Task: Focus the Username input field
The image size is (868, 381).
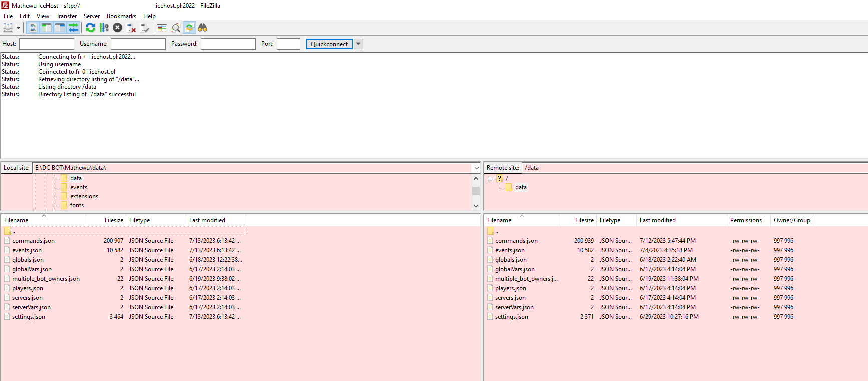Action: (x=138, y=44)
